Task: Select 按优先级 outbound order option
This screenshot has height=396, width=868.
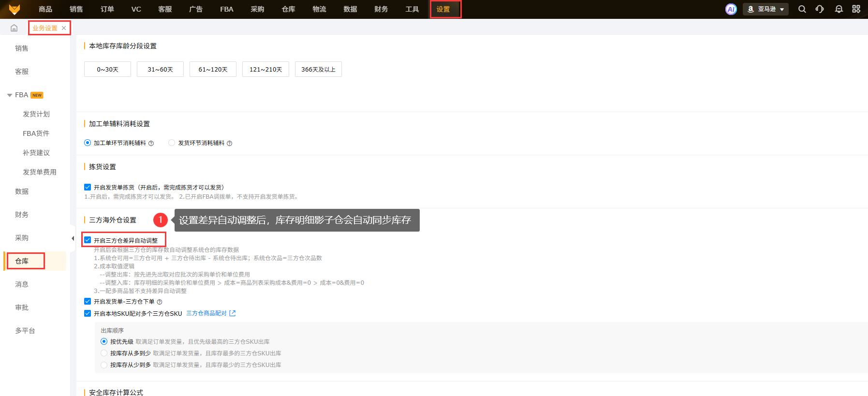Action: (x=104, y=341)
